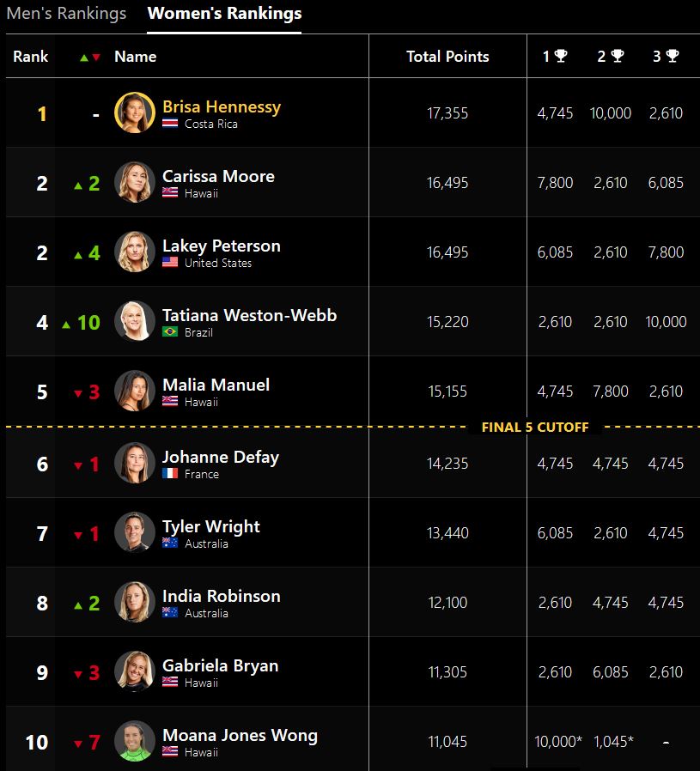Open Tyler Wright's avatar image
The image size is (700, 771).
point(135,532)
